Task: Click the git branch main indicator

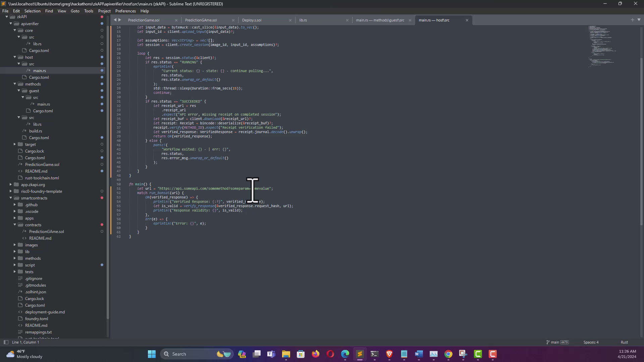Action: [x=557, y=342]
